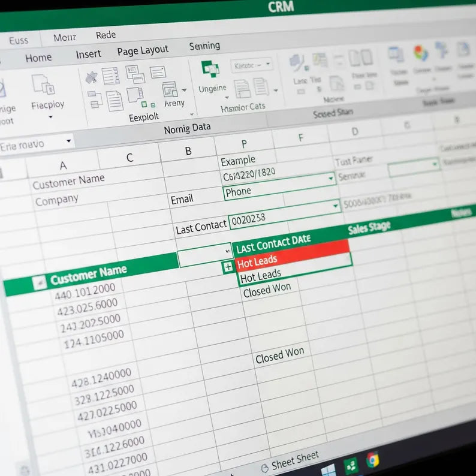
Task: Expand the Name Box dropdown arrow
Action: (x=69, y=141)
